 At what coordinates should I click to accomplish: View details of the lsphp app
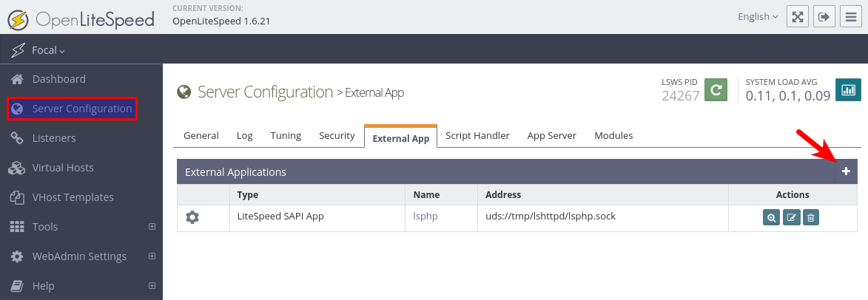pos(771,217)
